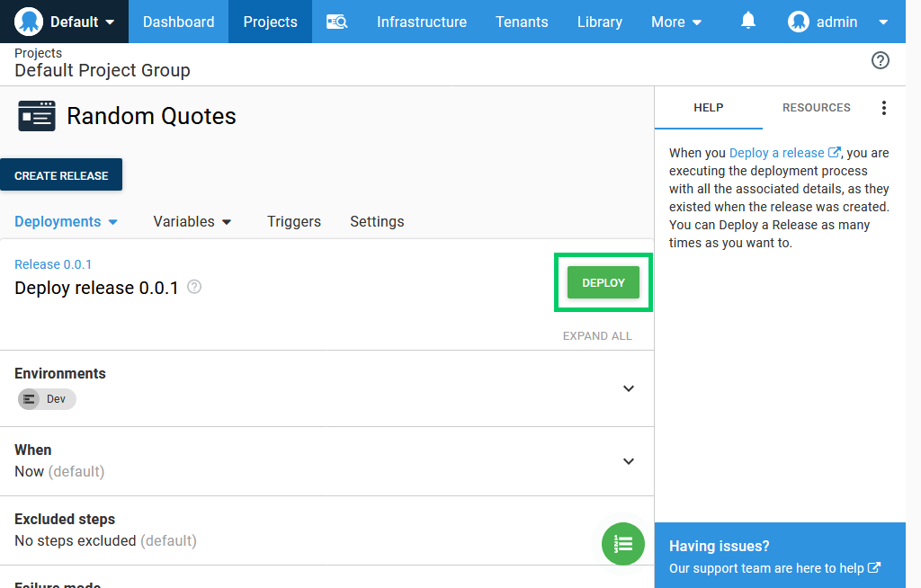This screenshot has width=921, height=588.
Task: Click 'No steps excluded (default)' text
Action: pos(106,541)
